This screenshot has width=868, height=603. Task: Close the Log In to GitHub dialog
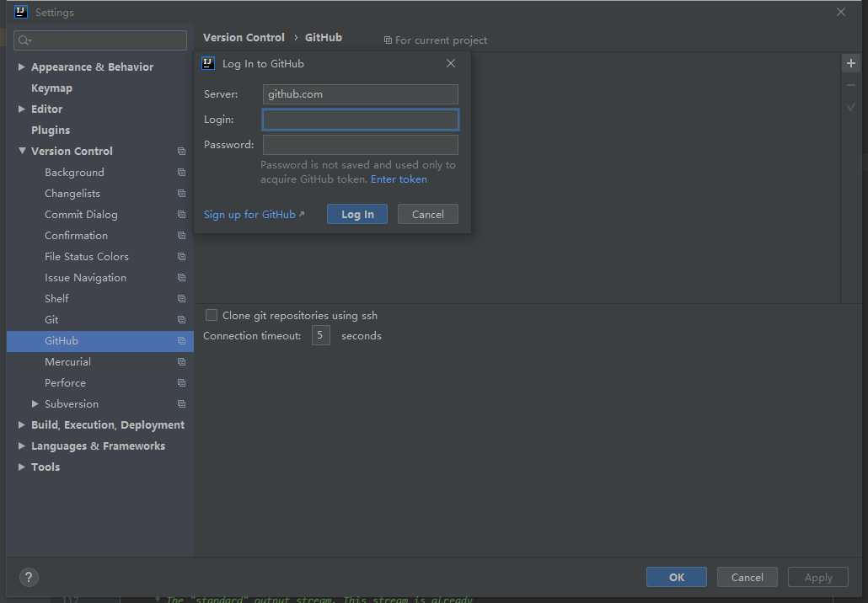click(451, 63)
